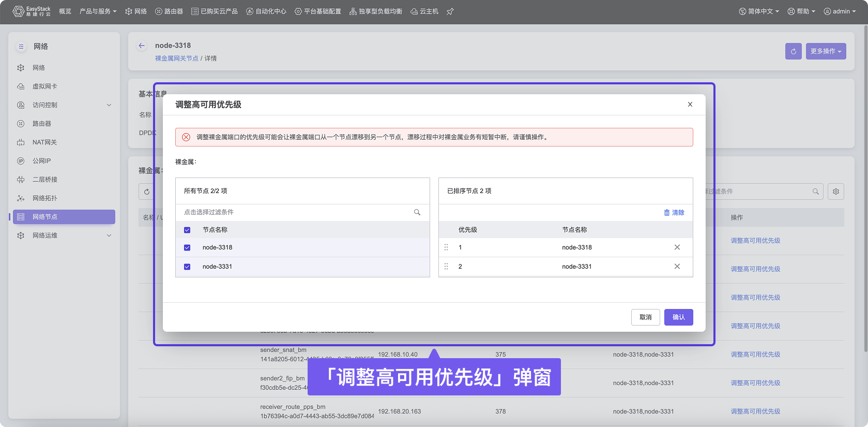Open table column settings gear icon
Screen dimensions: 868x427
pos(836,192)
